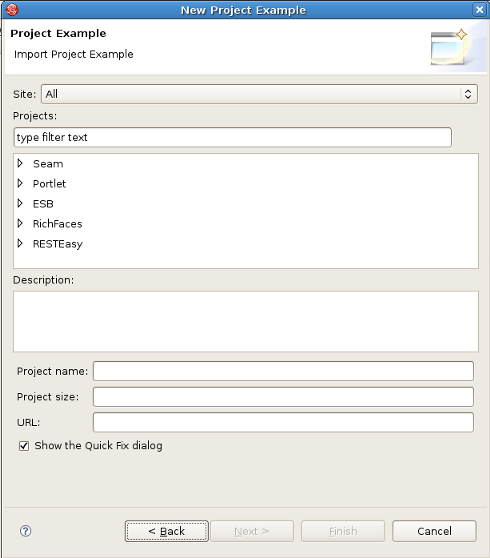
Task: Click inside the Description text area
Action: click(x=246, y=322)
